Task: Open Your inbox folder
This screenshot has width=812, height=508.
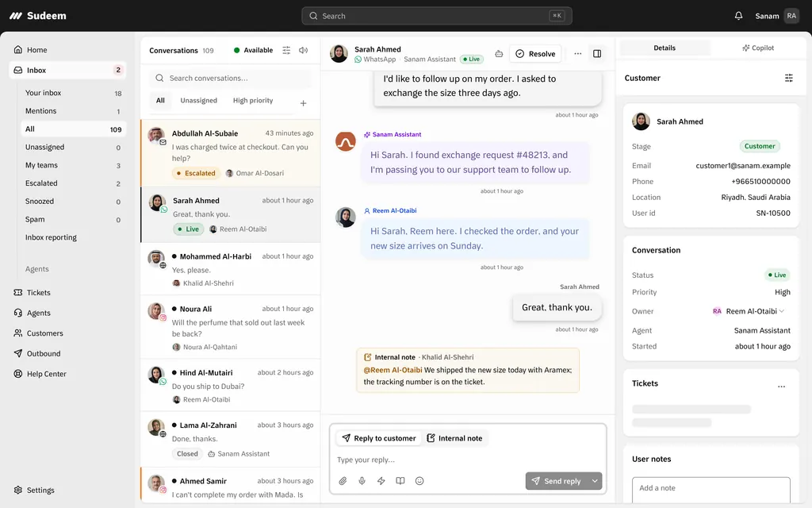Action: (73, 93)
